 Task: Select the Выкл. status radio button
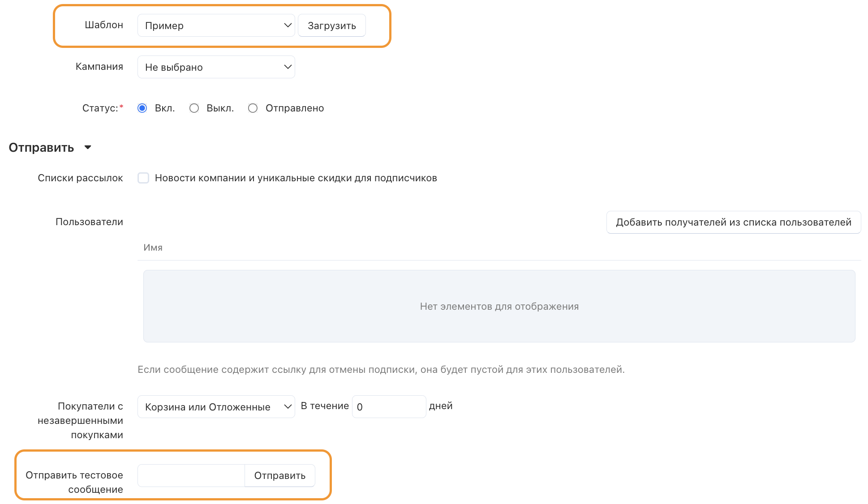[x=194, y=108]
